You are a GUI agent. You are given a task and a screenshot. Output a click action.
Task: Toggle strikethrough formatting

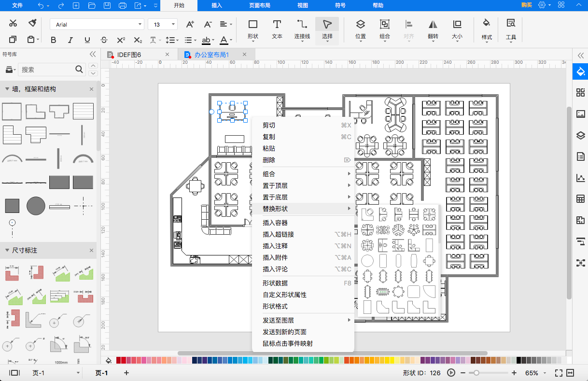[x=104, y=40]
